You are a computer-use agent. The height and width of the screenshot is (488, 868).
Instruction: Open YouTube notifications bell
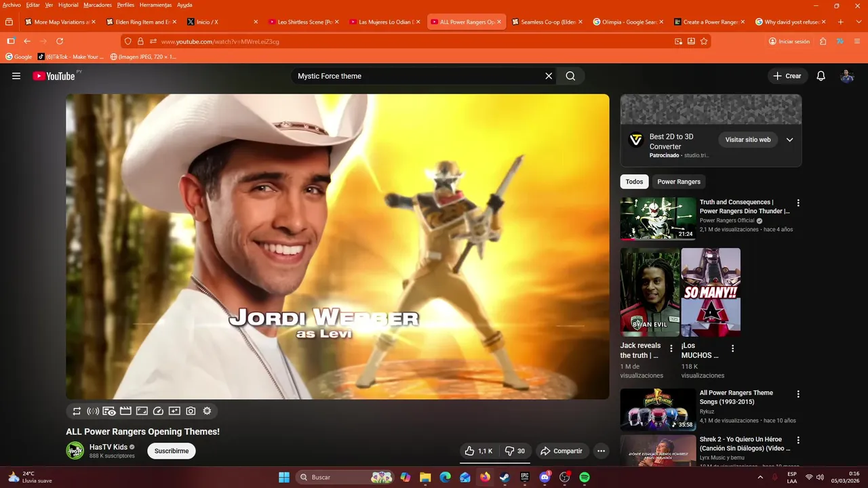(821, 76)
